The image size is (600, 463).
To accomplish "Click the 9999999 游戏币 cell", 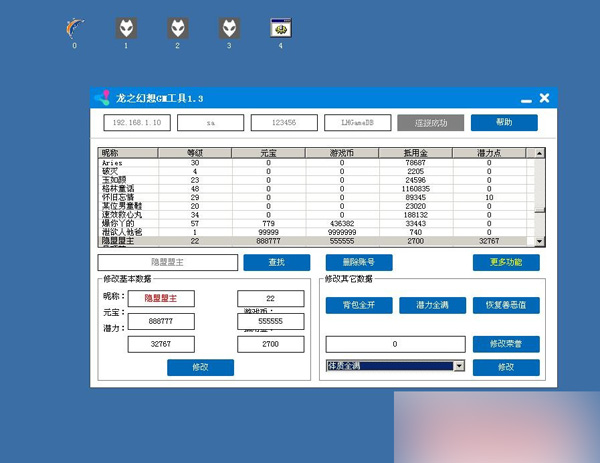I will [x=342, y=232].
